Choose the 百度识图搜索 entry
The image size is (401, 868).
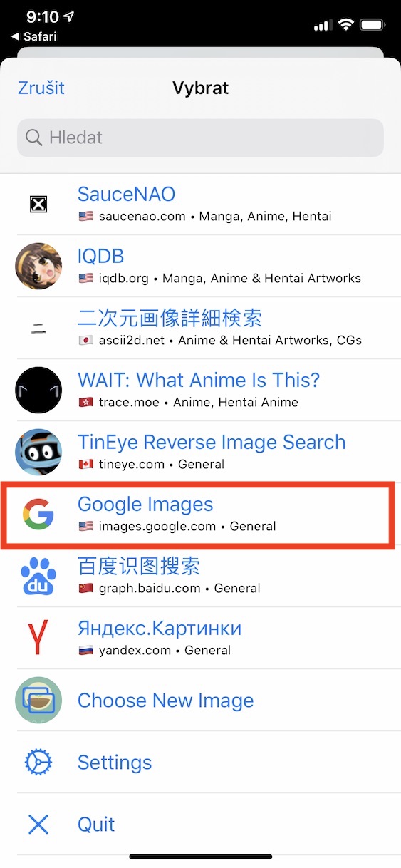coord(200,576)
